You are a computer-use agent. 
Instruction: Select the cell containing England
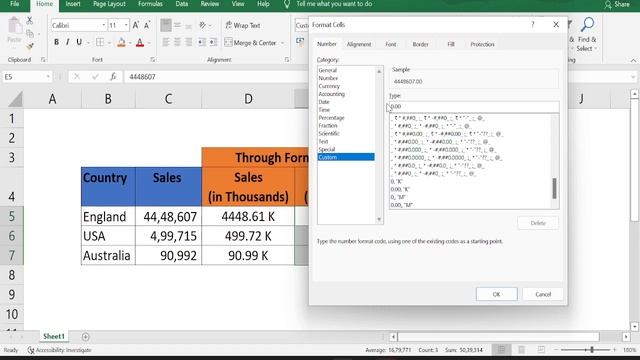[x=108, y=216]
